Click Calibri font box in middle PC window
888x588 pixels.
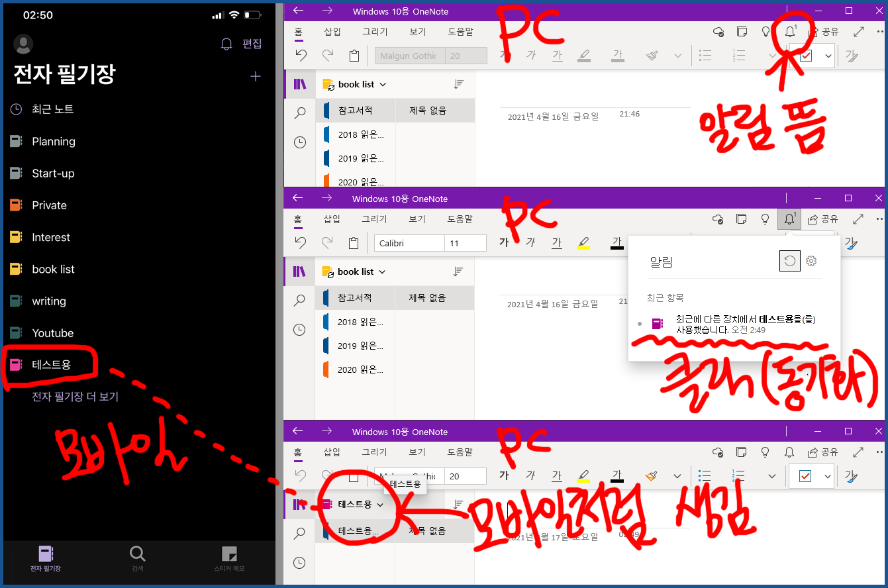[409, 243]
